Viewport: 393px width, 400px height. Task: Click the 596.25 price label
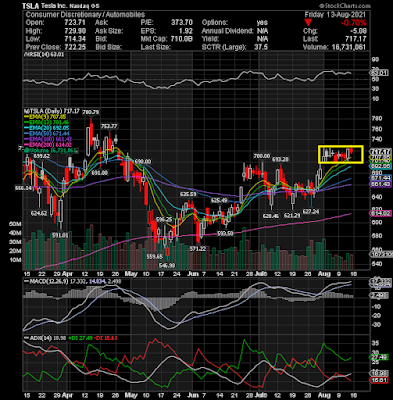tap(164, 220)
